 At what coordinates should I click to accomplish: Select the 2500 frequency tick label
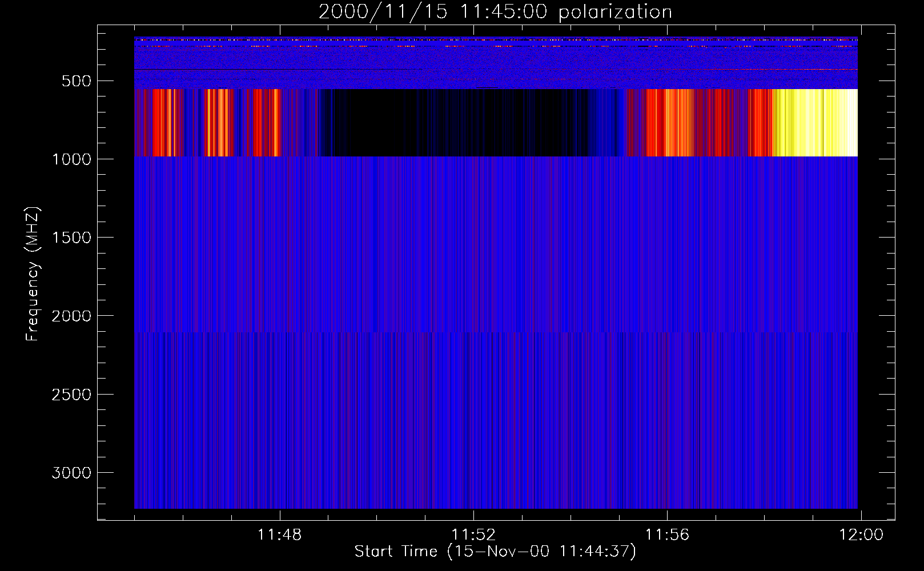pyautogui.click(x=71, y=395)
